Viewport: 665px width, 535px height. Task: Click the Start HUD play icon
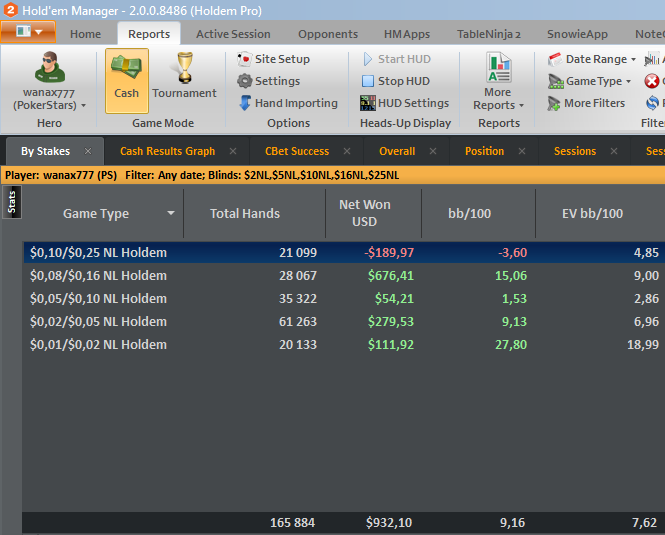368,59
